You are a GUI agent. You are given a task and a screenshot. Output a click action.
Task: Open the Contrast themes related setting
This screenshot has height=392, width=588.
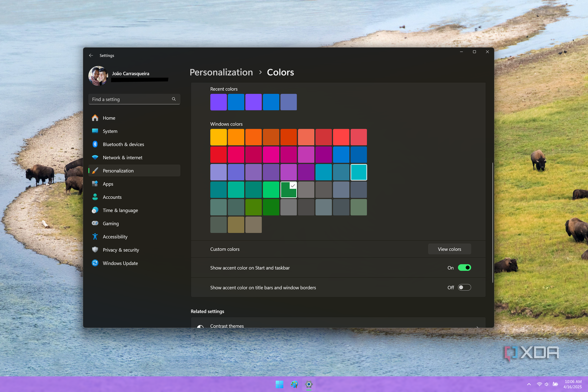click(x=338, y=323)
